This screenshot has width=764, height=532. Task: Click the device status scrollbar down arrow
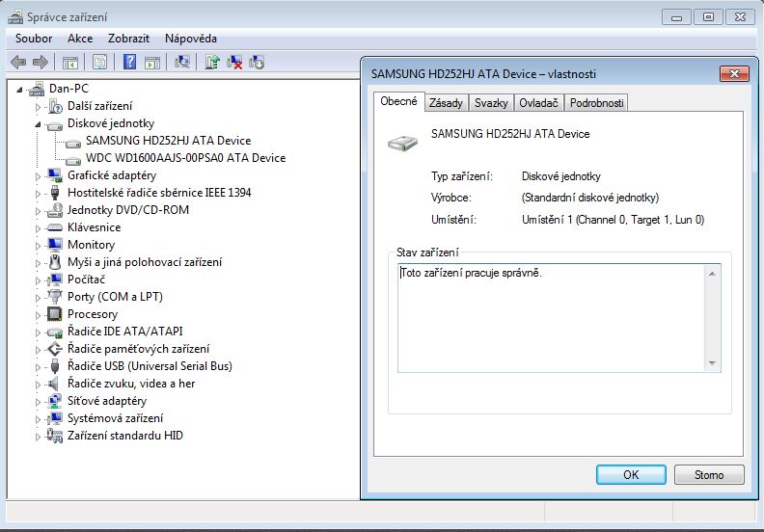click(713, 363)
